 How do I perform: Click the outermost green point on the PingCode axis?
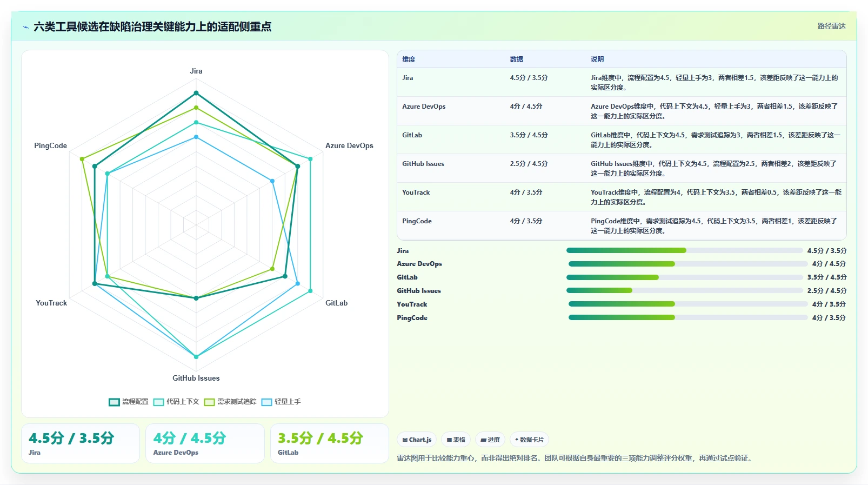pyautogui.click(x=82, y=159)
